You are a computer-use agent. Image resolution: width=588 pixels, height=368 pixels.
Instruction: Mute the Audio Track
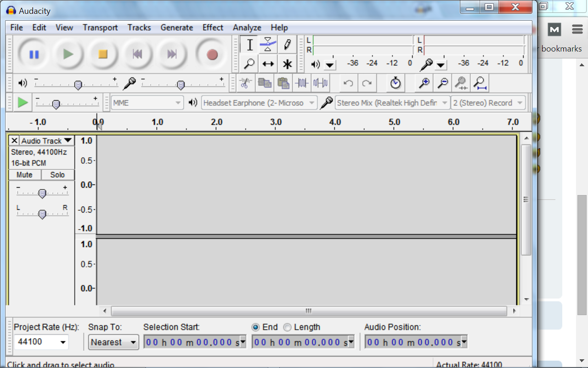click(25, 175)
